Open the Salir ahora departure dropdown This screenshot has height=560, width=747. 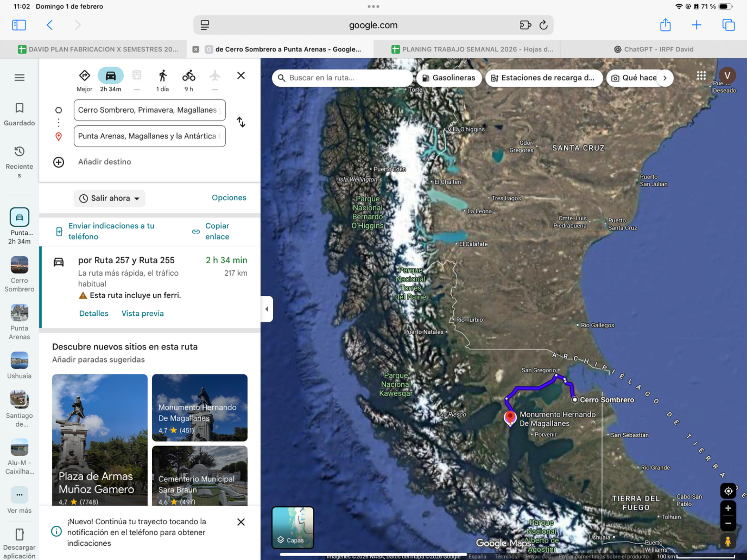point(109,198)
